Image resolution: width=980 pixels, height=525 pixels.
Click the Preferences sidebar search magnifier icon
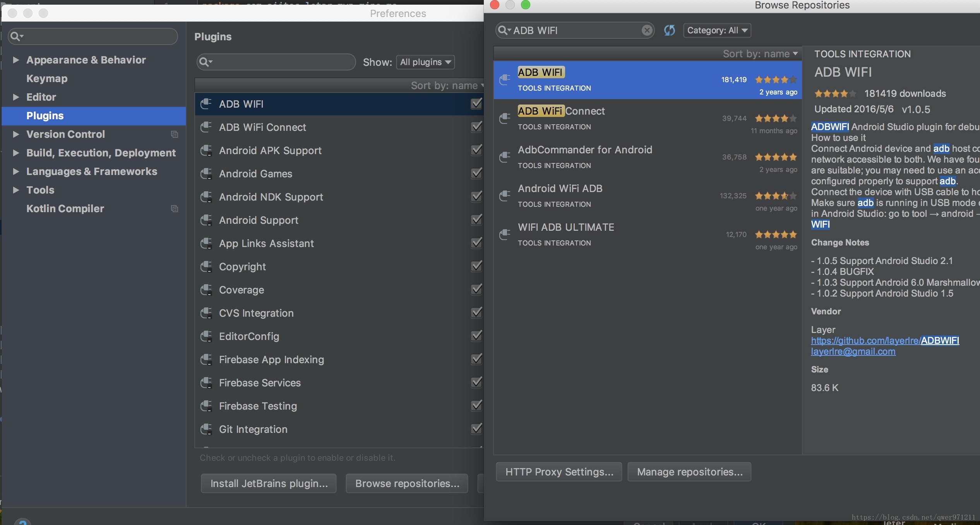tap(17, 36)
